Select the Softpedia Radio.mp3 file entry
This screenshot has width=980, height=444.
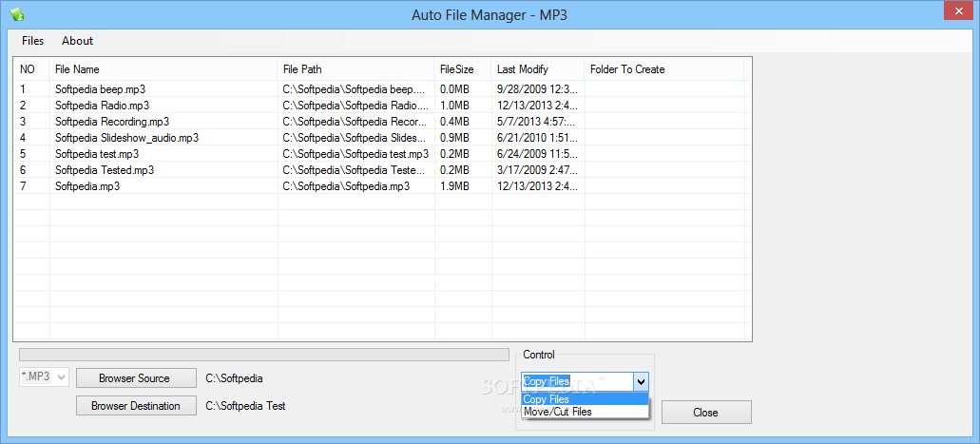point(102,106)
